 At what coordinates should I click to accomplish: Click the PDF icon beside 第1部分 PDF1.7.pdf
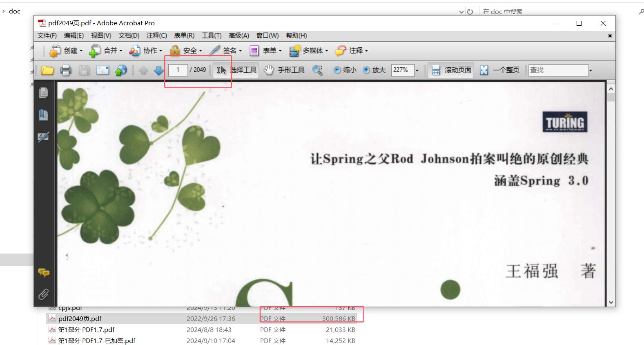click(x=52, y=329)
